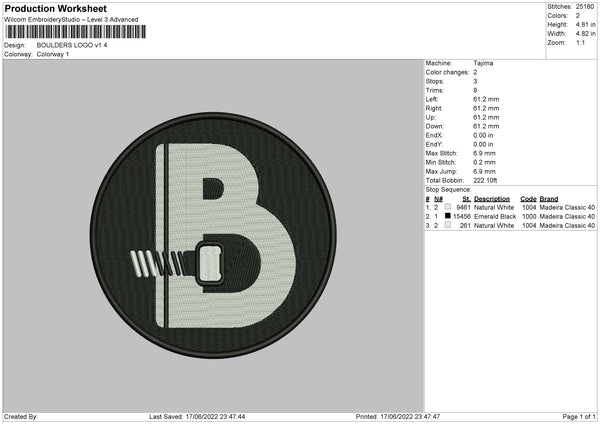Screen dimensions: 600x424
Task: Click the Created By label
Action: [x=21, y=417]
